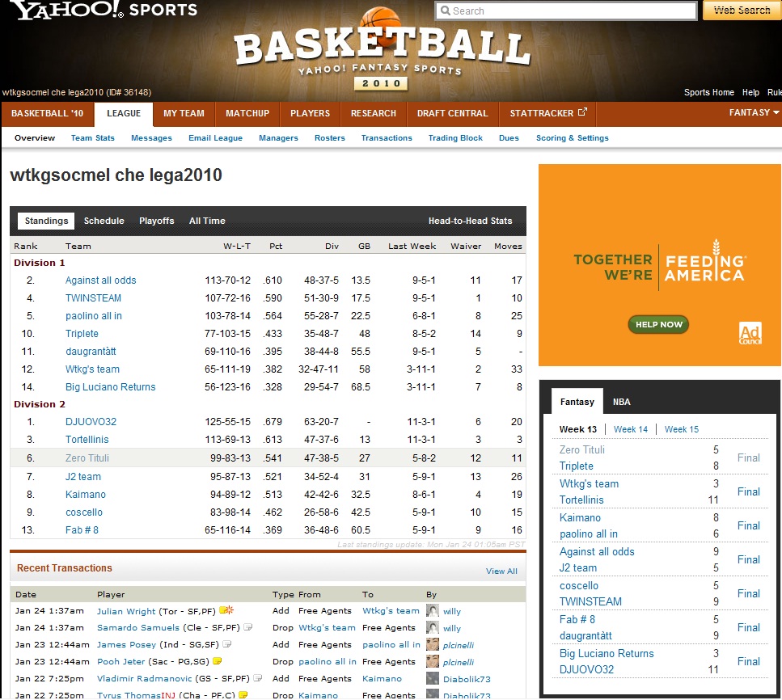Click the magnifier icon in search box
The height and width of the screenshot is (700, 782).
[445, 11]
